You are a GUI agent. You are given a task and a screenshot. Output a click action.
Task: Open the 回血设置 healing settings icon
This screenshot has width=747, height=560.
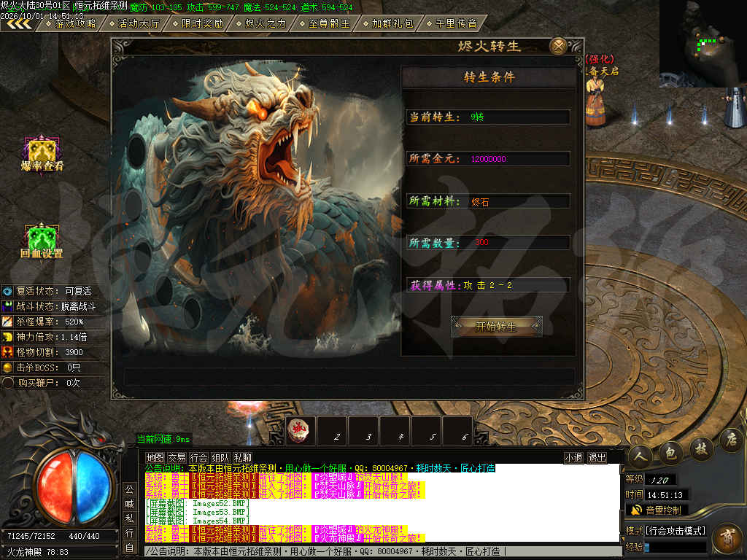(x=42, y=241)
